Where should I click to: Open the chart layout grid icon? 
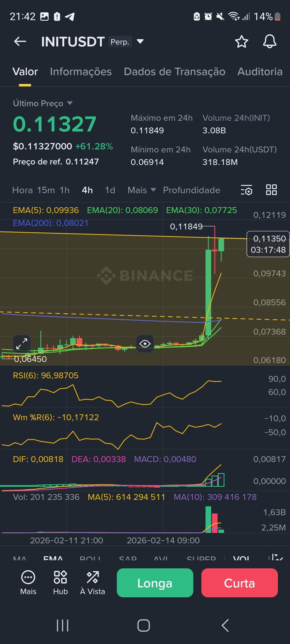pos(271,190)
